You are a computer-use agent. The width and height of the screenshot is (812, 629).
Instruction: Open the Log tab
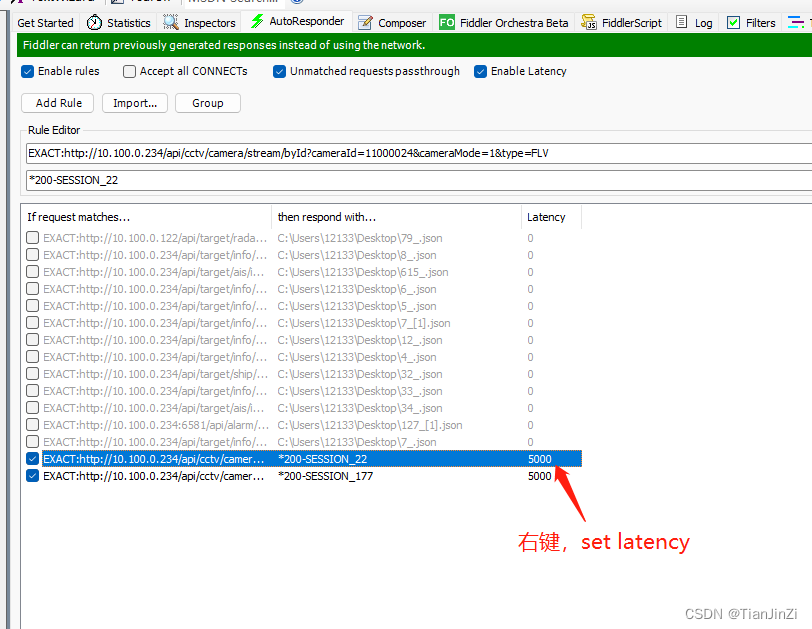pos(703,23)
